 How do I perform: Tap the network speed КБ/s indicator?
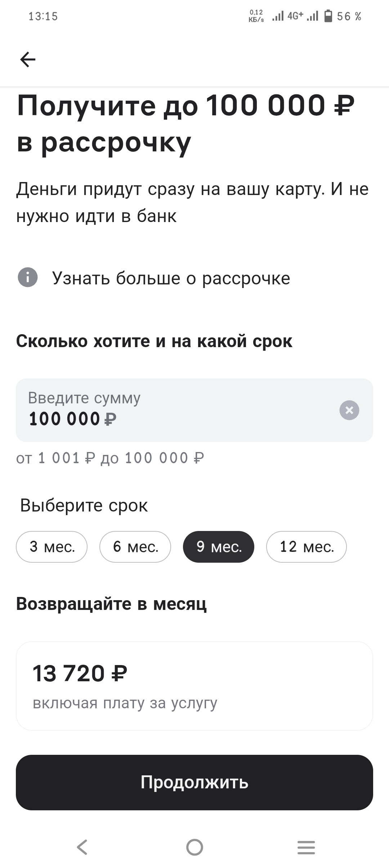256,16
